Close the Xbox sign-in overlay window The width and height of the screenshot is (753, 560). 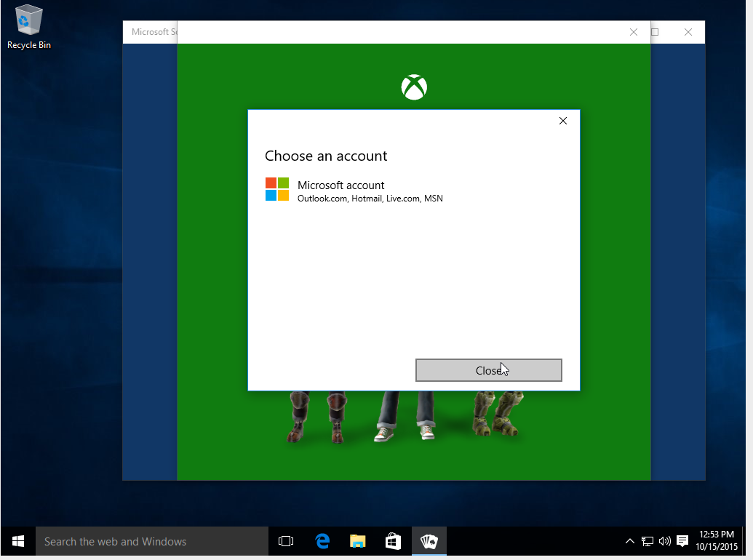point(634,32)
